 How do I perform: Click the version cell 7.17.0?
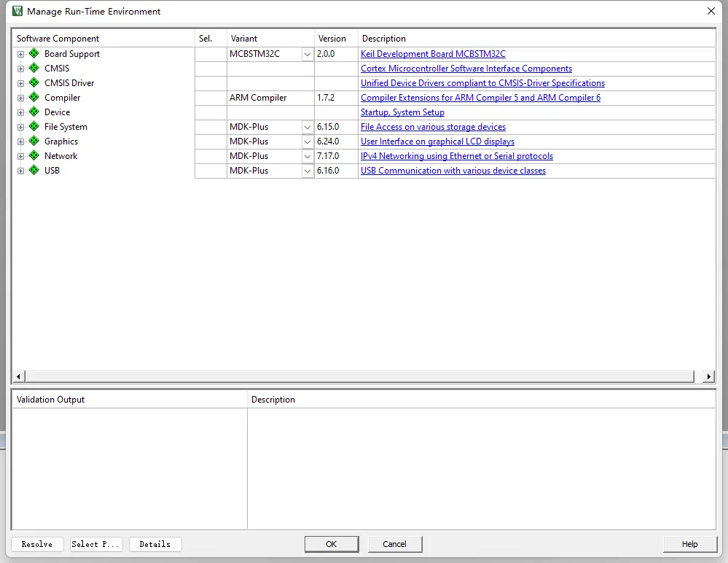pyautogui.click(x=336, y=156)
